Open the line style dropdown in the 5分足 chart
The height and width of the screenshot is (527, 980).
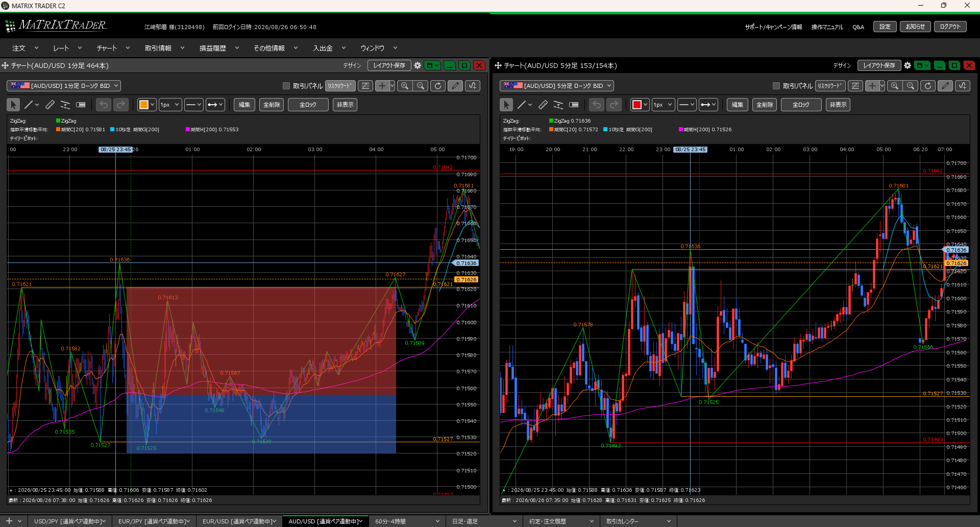tap(687, 105)
